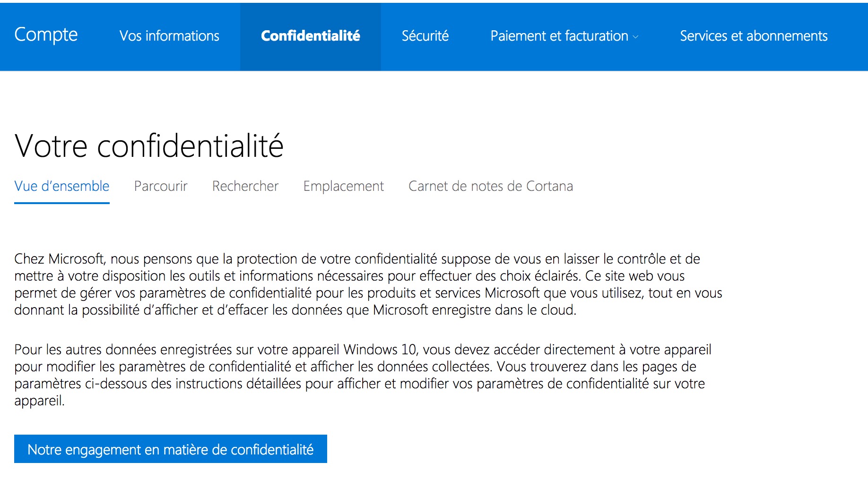The height and width of the screenshot is (497, 868).
Task: Open the Sécurité section
Action: point(425,36)
